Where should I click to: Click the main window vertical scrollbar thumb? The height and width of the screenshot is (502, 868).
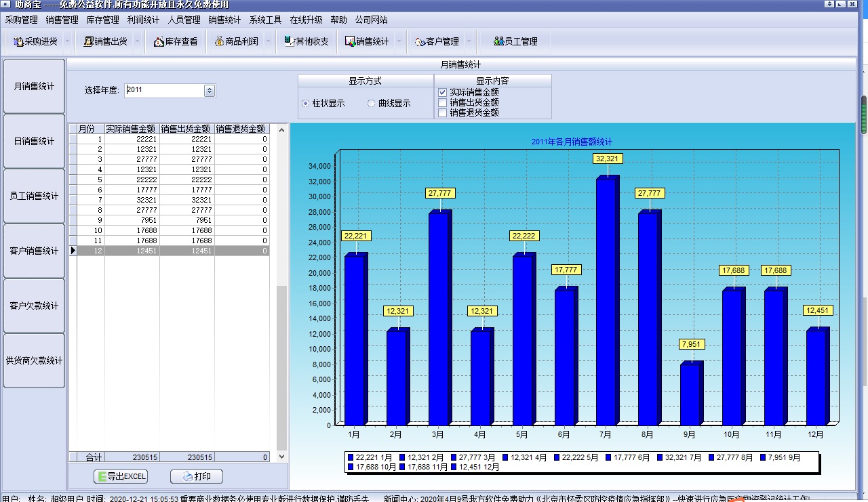(864, 115)
